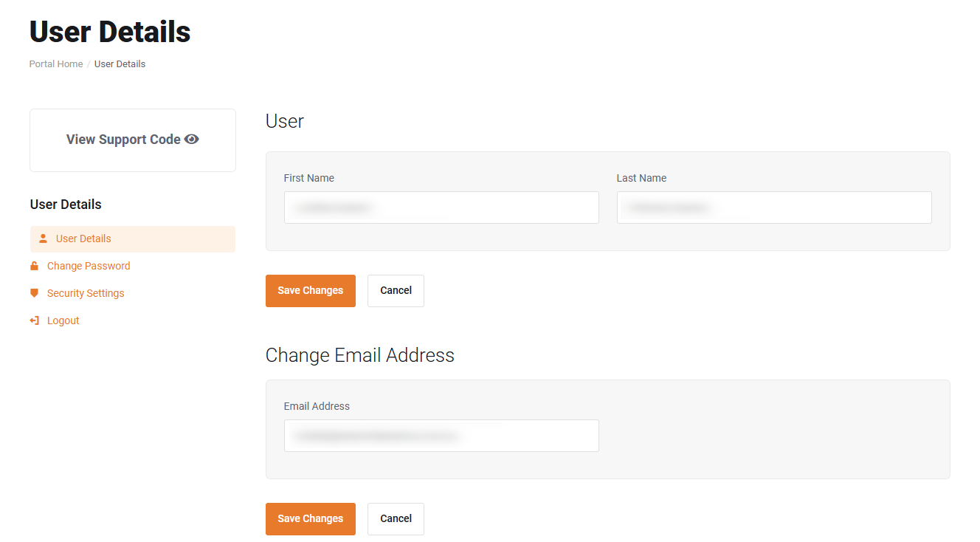Viewport: 980px width, 542px height.
Task: Focus the First Name input field
Action: coord(441,207)
